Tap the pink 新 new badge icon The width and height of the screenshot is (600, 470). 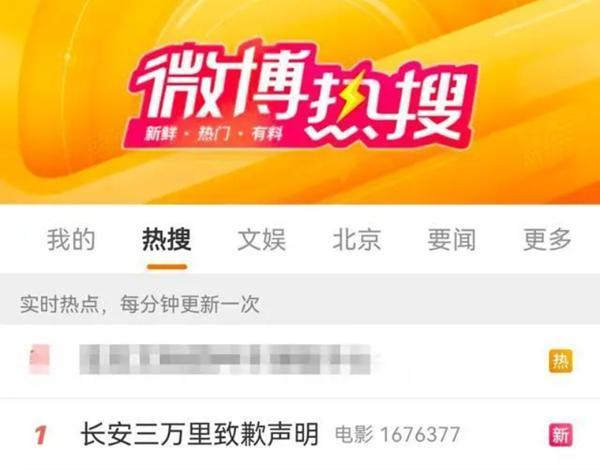tap(561, 435)
